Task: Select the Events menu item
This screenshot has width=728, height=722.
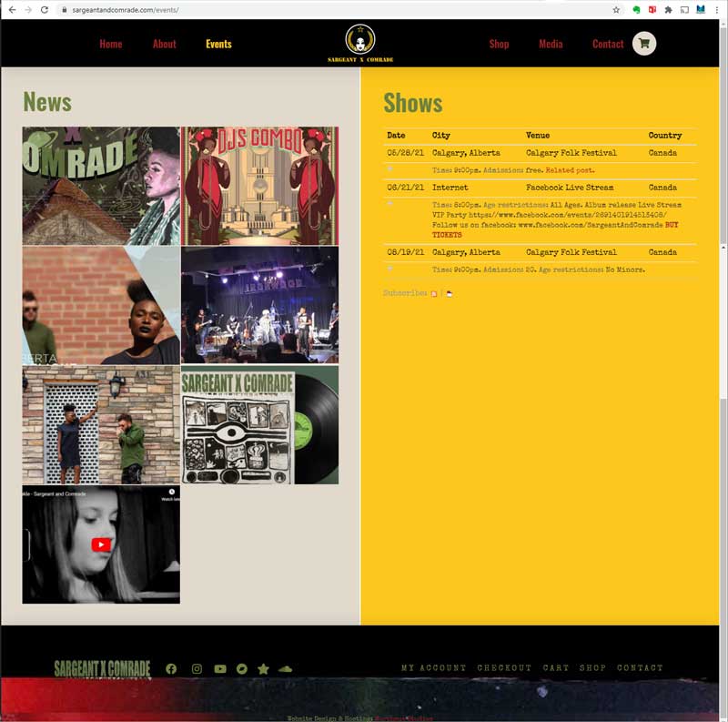Action: pos(218,44)
